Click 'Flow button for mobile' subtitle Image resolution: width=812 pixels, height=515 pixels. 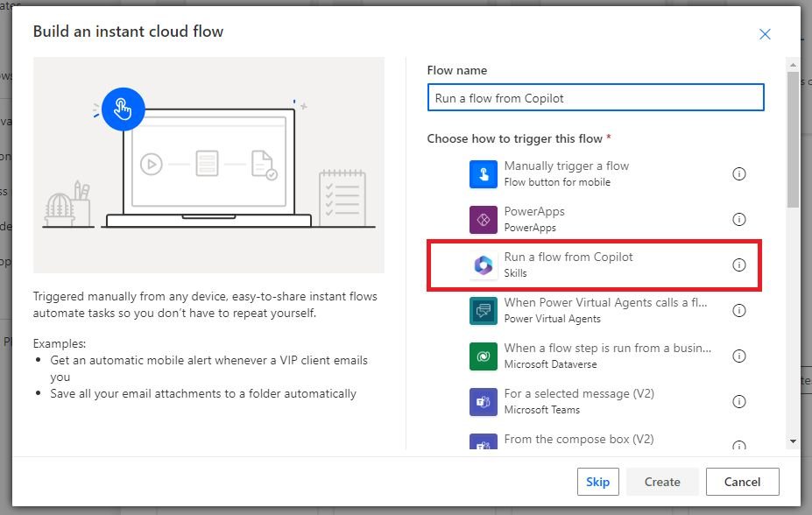click(557, 182)
